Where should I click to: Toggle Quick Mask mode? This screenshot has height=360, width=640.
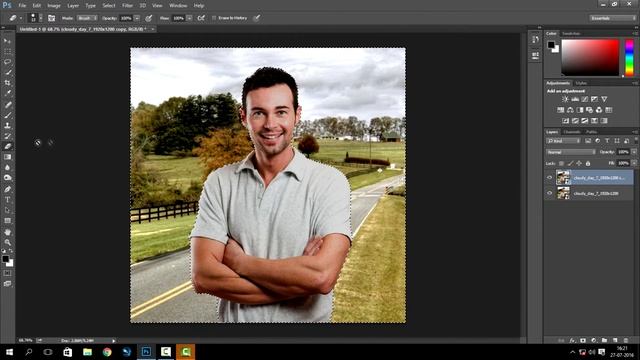click(x=7, y=273)
